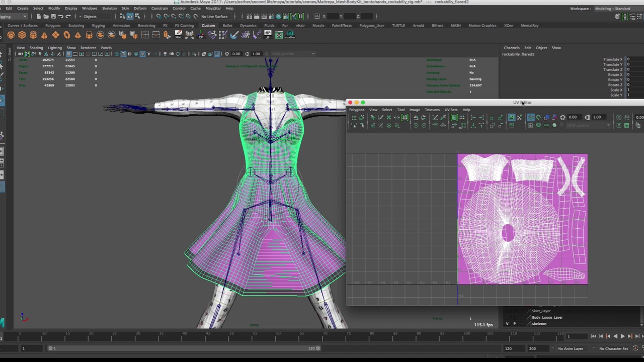Click the current frame input field
The height and width of the screenshot is (362, 644).
pyautogui.click(x=576, y=336)
